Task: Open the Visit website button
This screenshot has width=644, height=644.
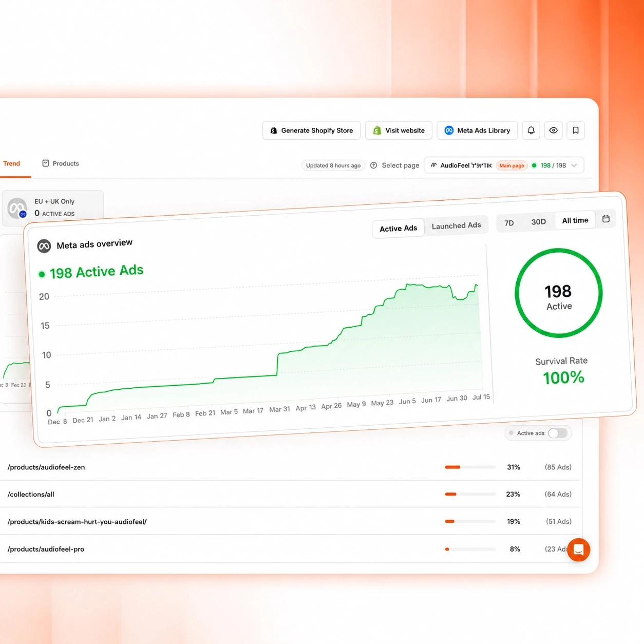Action: click(399, 130)
